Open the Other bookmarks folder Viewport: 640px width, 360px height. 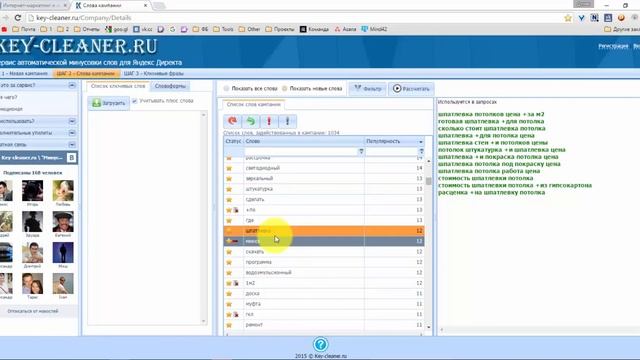pos(249,29)
